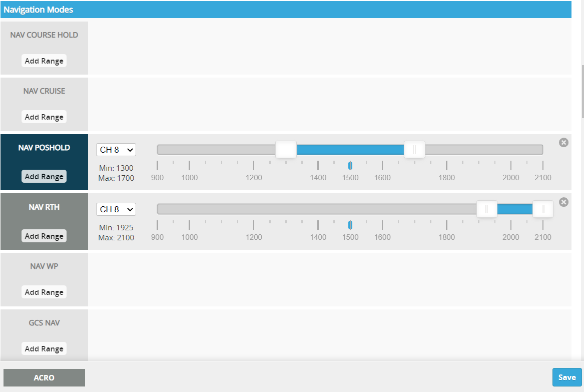Viewport: 584px width, 392px height.
Task: Delete the NAV RTH range using the X icon
Action: (563, 202)
